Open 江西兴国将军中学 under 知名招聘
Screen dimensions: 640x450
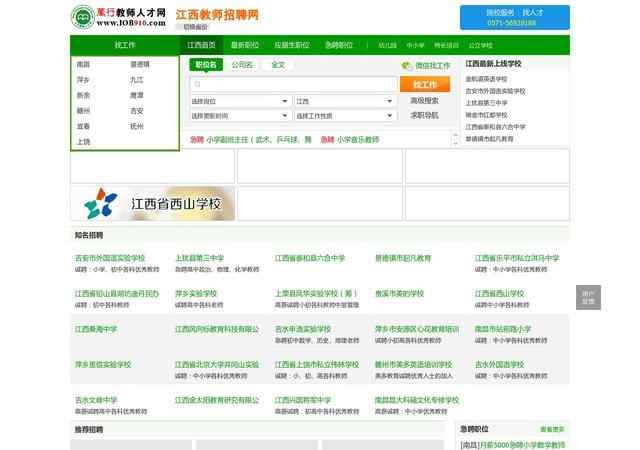[x=302, y=400]
